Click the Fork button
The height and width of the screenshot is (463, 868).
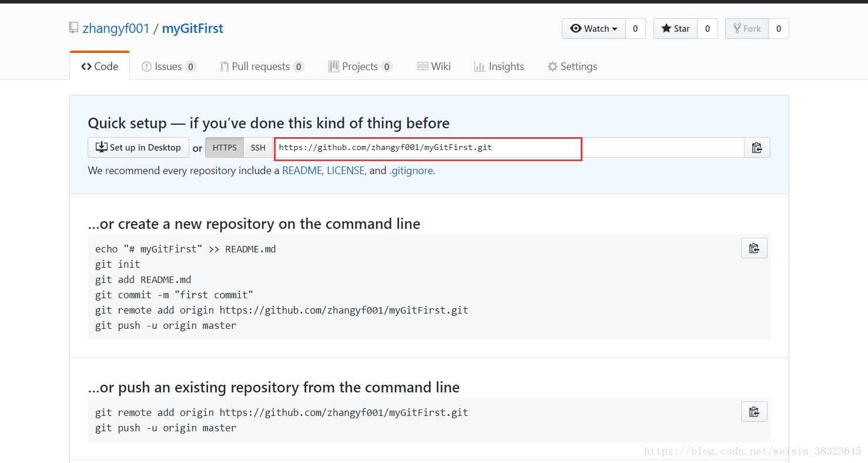[x=747, y=29]
